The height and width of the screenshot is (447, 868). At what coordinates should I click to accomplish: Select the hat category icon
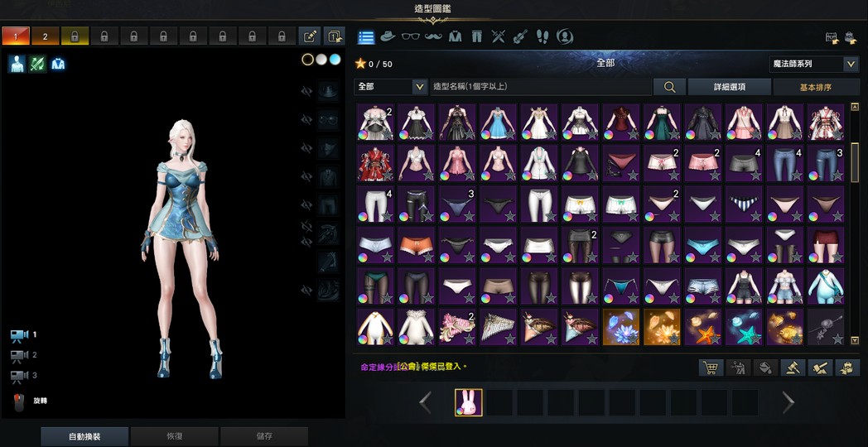[387, 36]
